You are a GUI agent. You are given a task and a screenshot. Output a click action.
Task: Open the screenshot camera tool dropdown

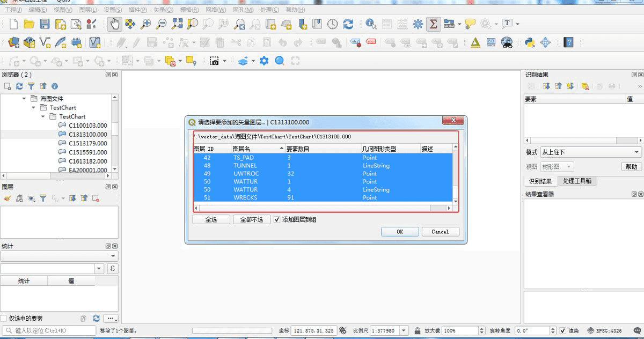point(224,61)
